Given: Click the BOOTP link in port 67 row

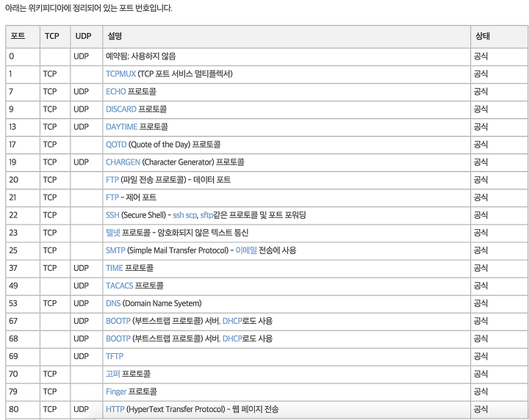Looking at the screenshot, I should point(118,321).
